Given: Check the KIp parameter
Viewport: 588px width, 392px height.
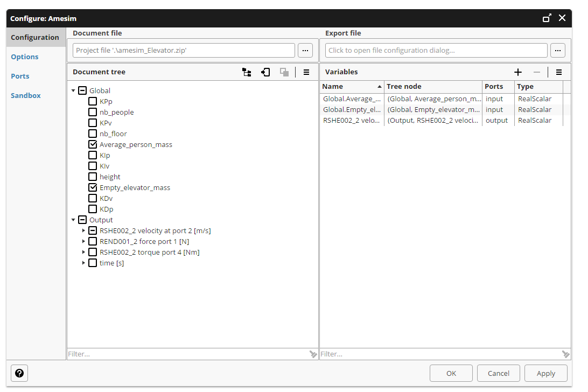Looking at the screenshot, I should (93, 155).
